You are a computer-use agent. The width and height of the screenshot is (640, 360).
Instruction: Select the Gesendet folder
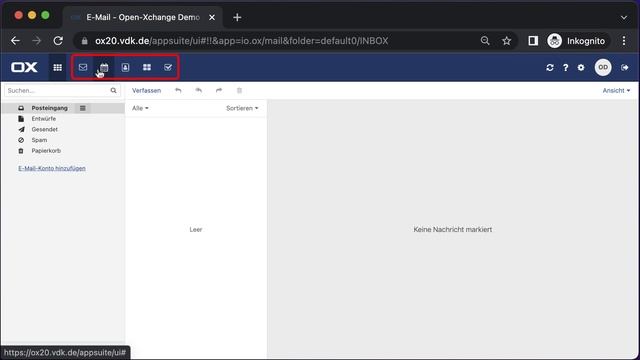coord(44,129)
